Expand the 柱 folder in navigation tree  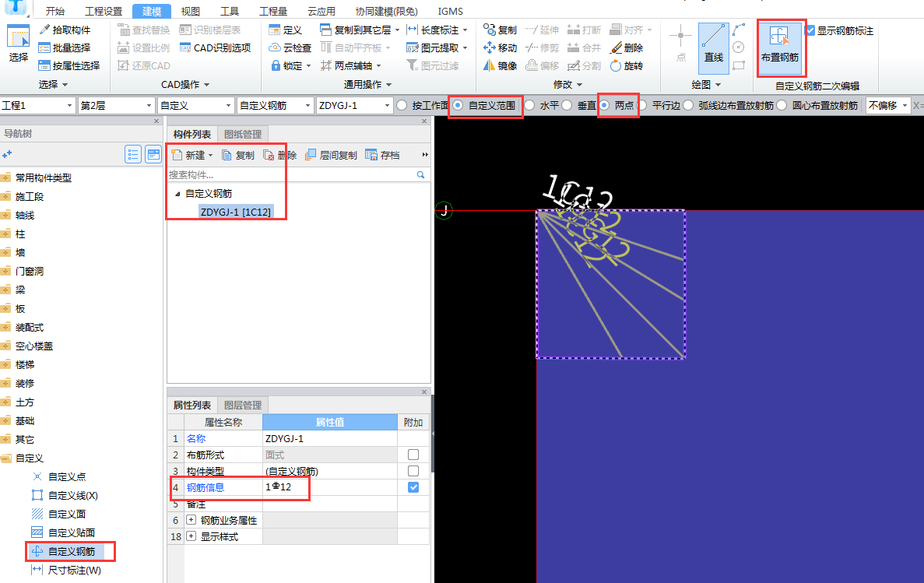[5, 234]
